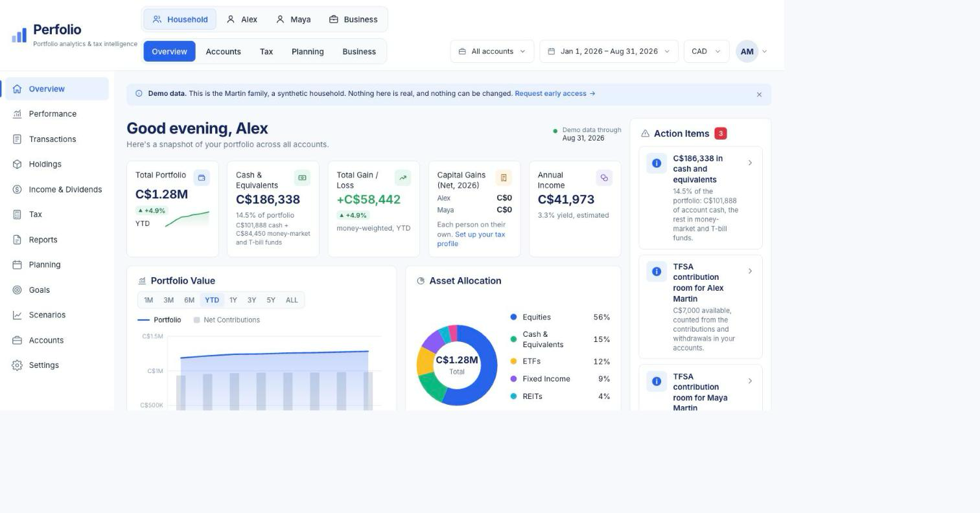Open Performance from the sidebar
The width and height of the screenshot is (980, 513).
[57, 114]
